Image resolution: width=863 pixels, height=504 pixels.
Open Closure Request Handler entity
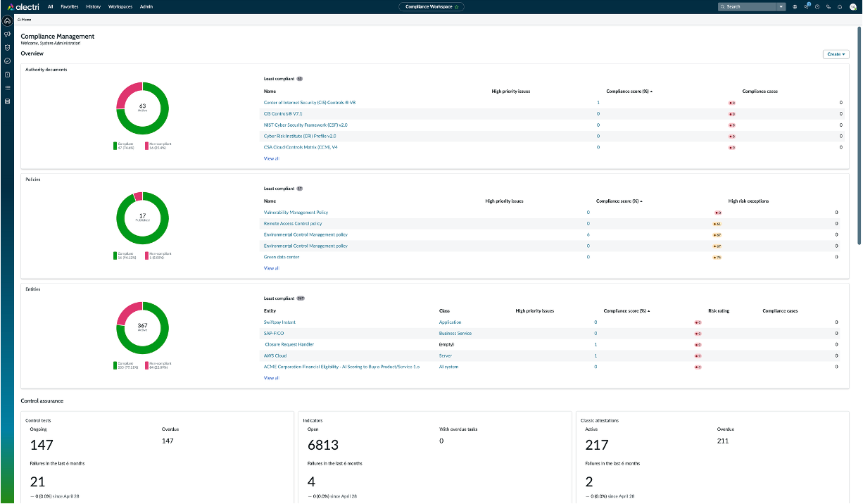click(289, 345)
